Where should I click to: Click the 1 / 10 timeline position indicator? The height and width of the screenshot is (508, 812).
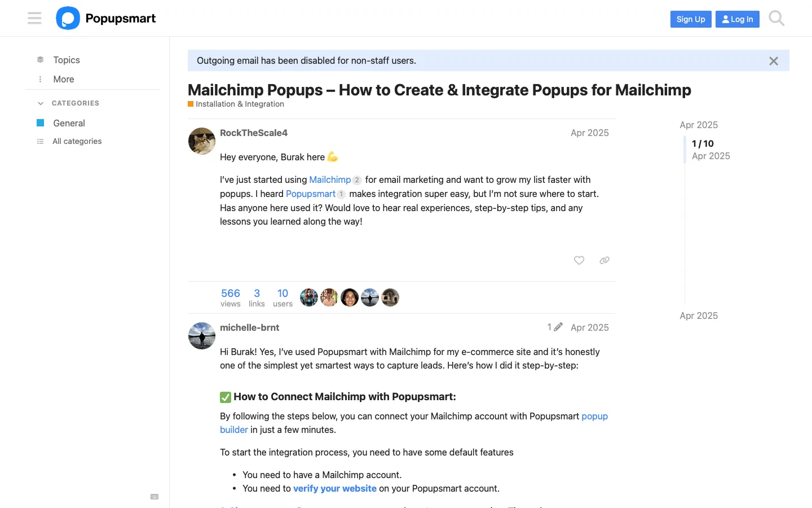coord(703,143)
